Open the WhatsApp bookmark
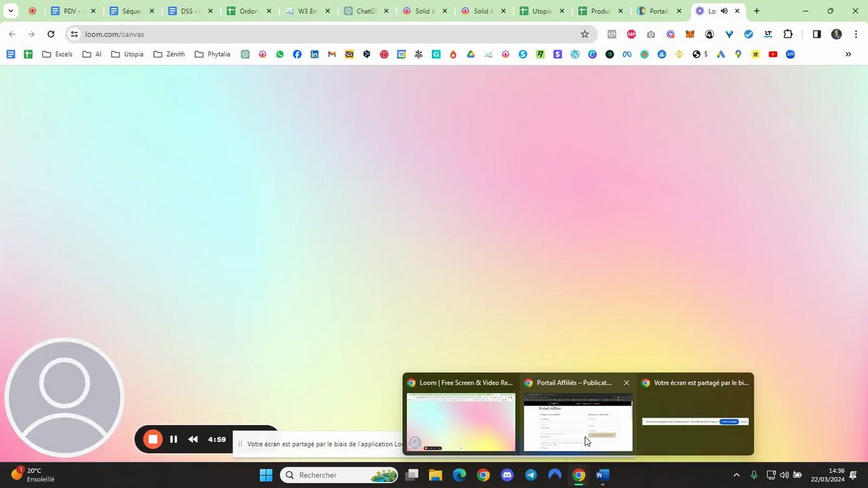The height and width of the screenshot is (488, 868). tap(280, 54)
